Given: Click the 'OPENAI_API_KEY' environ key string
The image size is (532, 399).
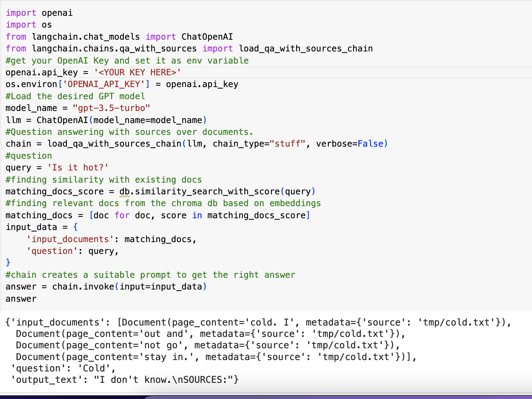Looking at the screenshot, I should (x=104, y=84).
